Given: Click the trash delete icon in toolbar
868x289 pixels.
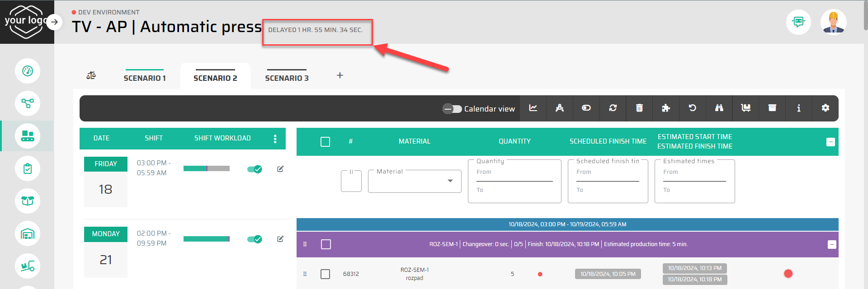Looking at the screenshot, I should click(x=639, y=108).
